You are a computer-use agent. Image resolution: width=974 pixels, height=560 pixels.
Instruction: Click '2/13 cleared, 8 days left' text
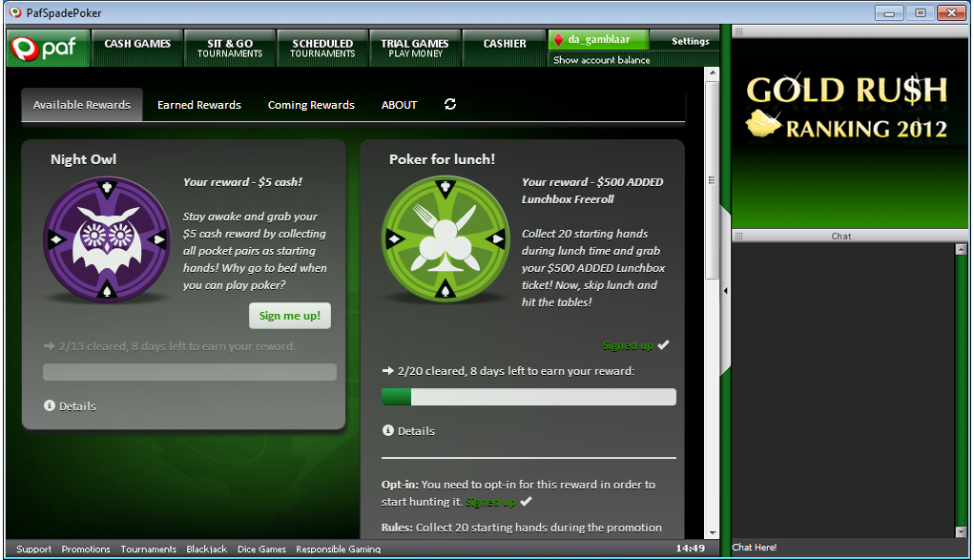click(x=177, y=346)
